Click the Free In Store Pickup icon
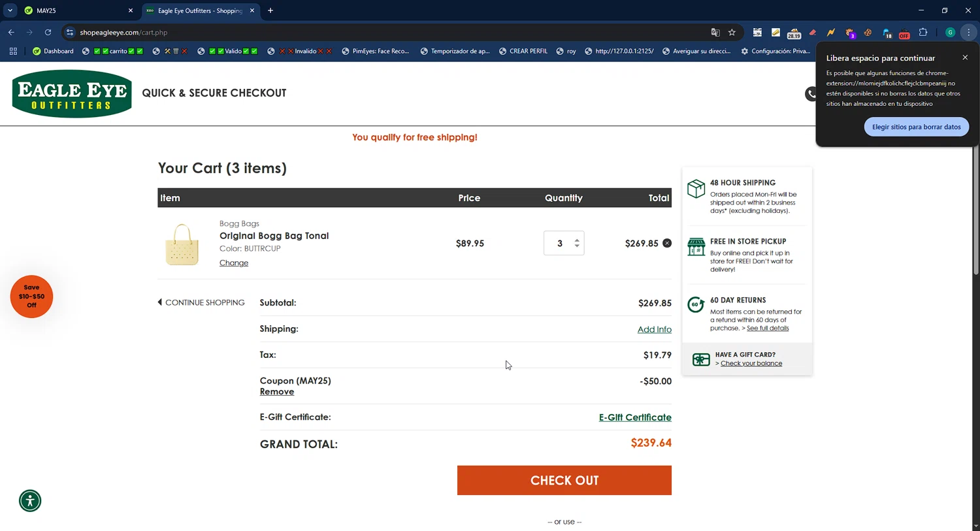The height and width of the screenshot is (531, 980). tap(696, 247)
